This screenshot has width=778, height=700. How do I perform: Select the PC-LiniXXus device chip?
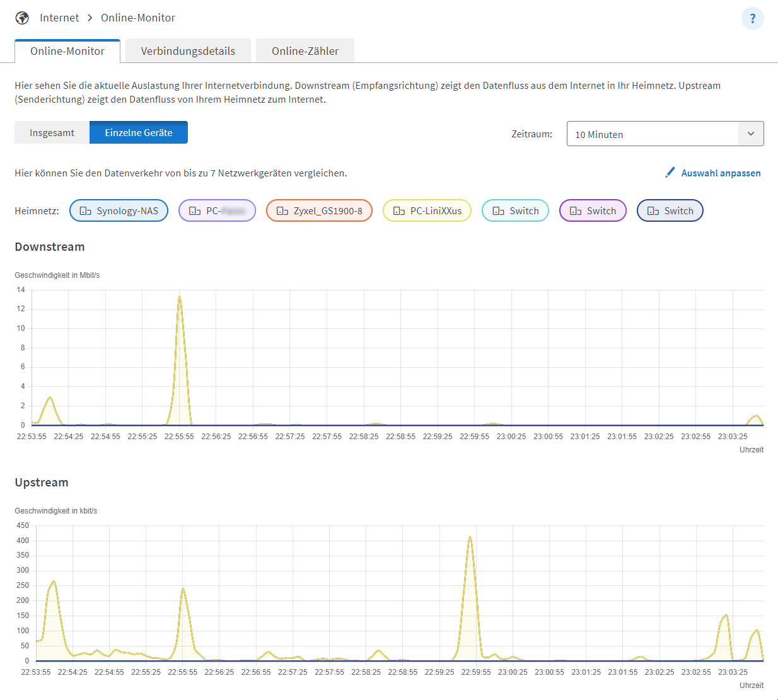(427, 210)
